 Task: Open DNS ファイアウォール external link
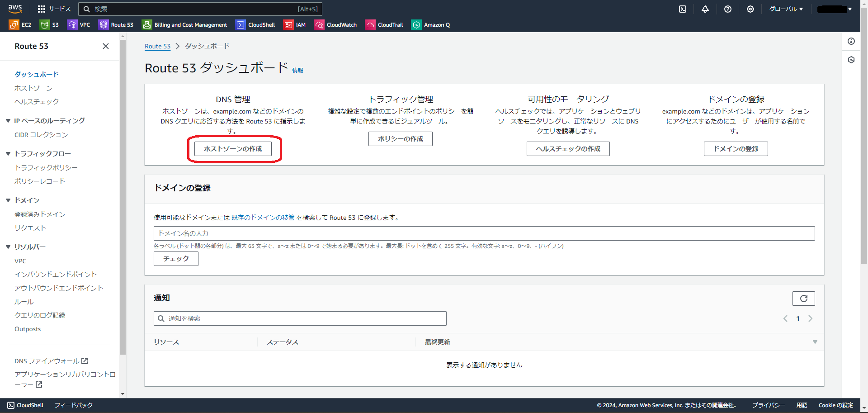(51, 361)
